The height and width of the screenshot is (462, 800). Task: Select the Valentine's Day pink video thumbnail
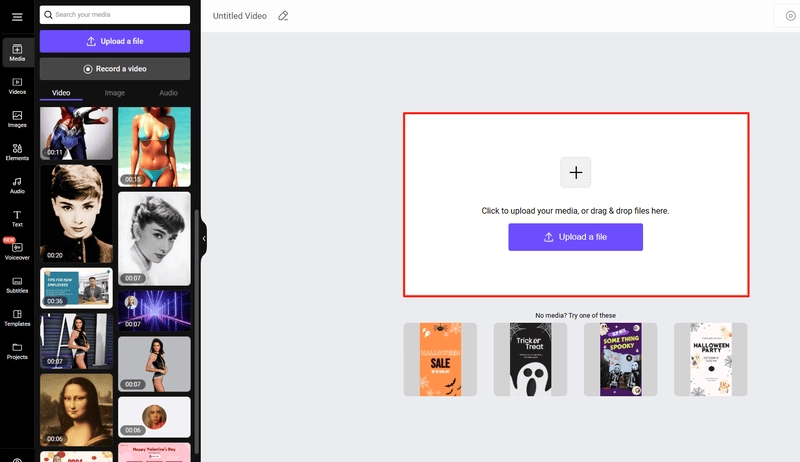155,452
